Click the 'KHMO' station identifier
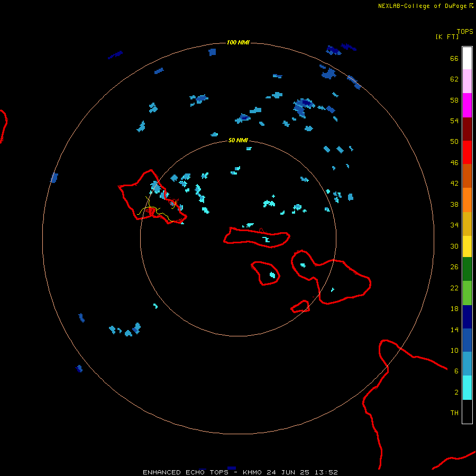The height and width of the screenshot is (476, 476). point(252,472)
